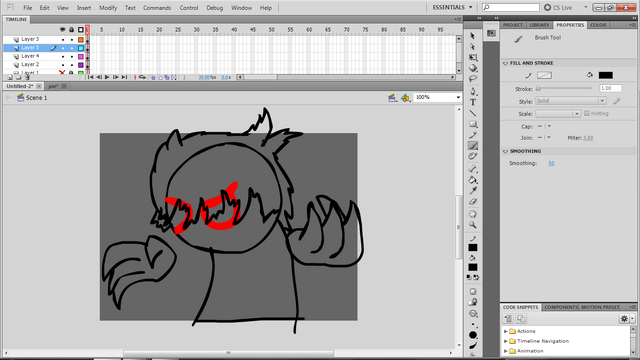Enable the Hinting checkbox
The width and height of the screenshot is (640, 360).
pos(587,113)
